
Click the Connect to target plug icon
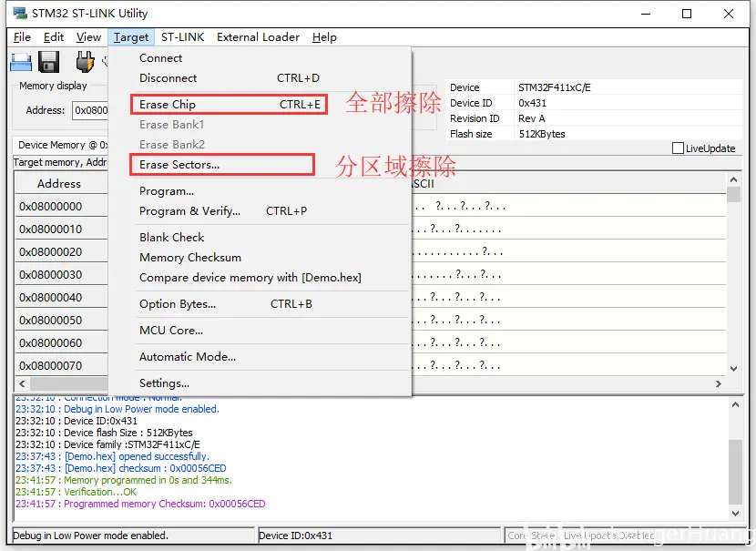pyautogui.click(x=85, y=62)
